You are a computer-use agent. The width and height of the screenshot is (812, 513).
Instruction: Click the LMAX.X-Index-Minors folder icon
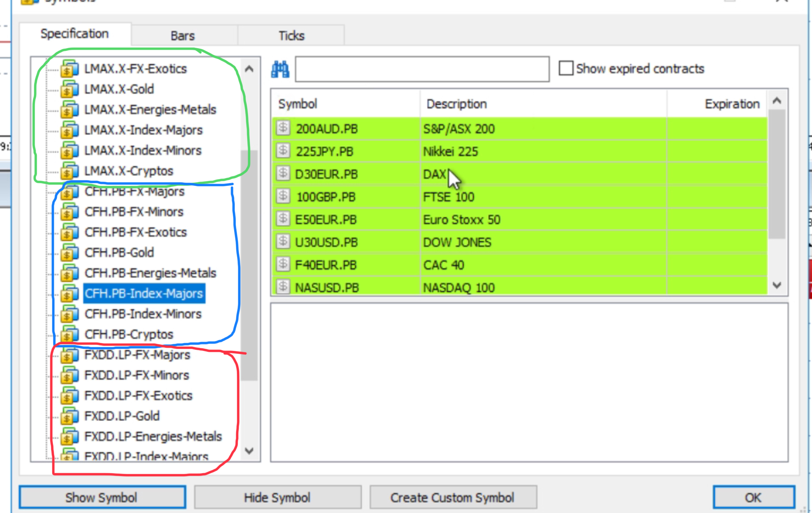click(69, 151)
